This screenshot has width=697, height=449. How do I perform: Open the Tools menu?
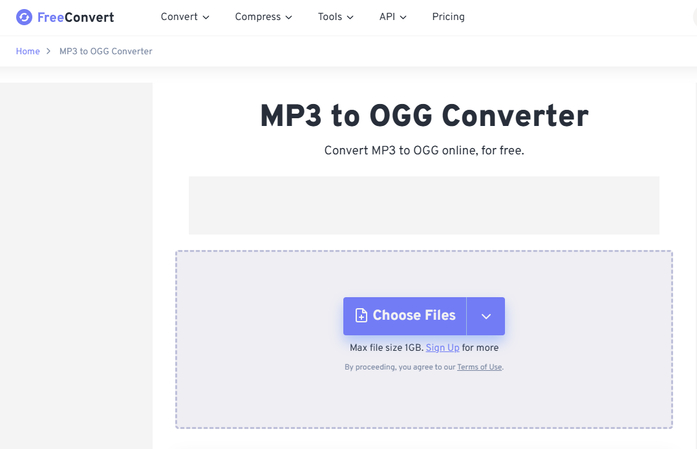[x=335, y=17]
